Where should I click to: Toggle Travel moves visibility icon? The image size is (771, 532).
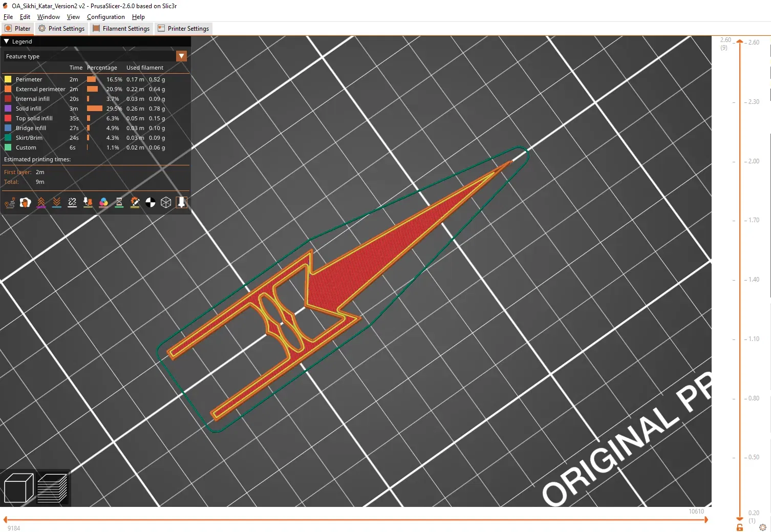[x=10, y=203]
